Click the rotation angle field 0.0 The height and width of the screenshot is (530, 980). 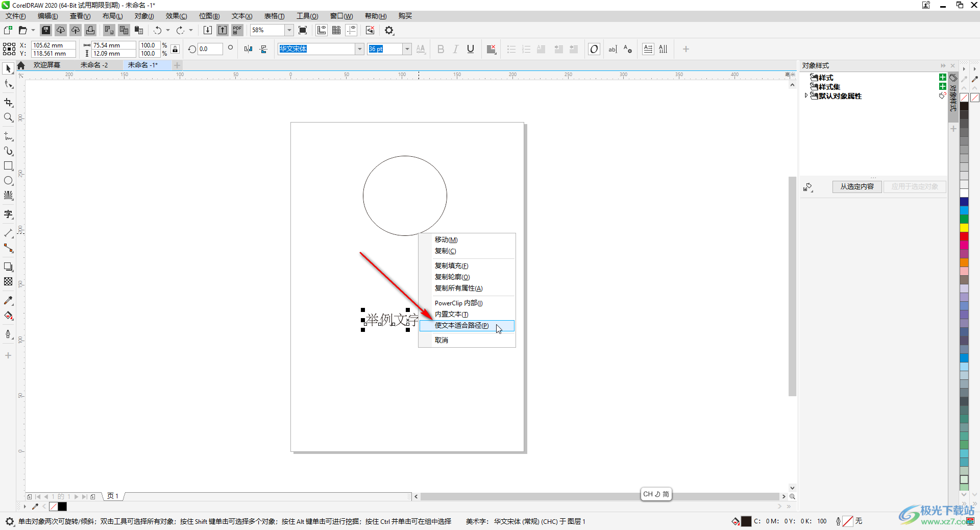pos(210,49)
